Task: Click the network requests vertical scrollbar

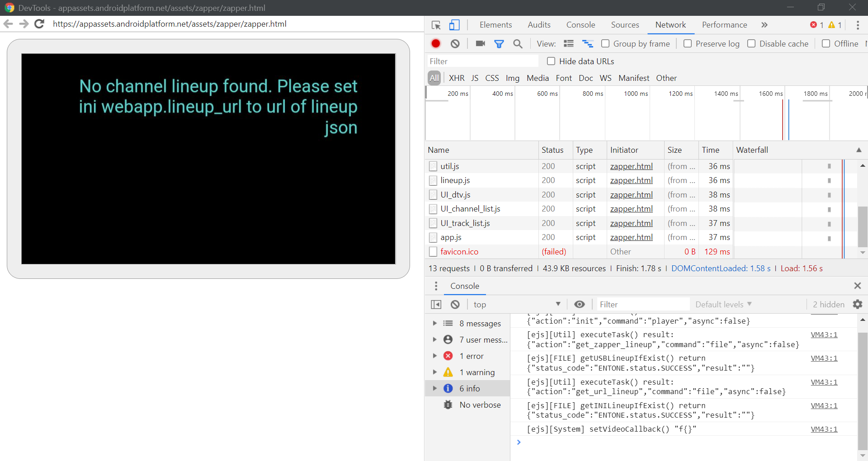Action: [x=862, y=226]
